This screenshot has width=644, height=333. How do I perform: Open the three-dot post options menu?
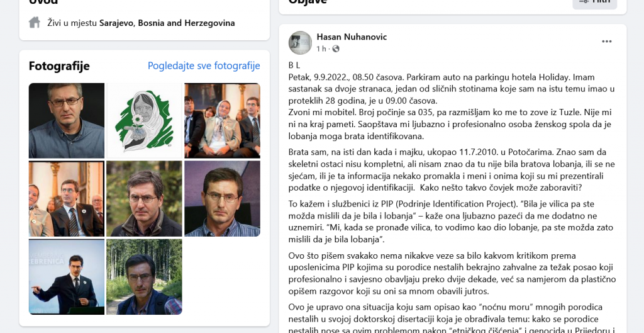606,42
